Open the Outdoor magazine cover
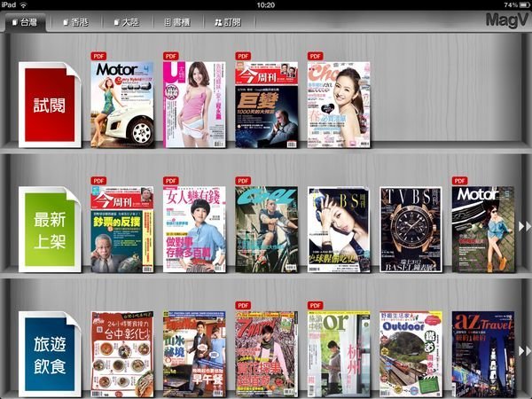This screenshot has height=399, width=532. point(411,353)
